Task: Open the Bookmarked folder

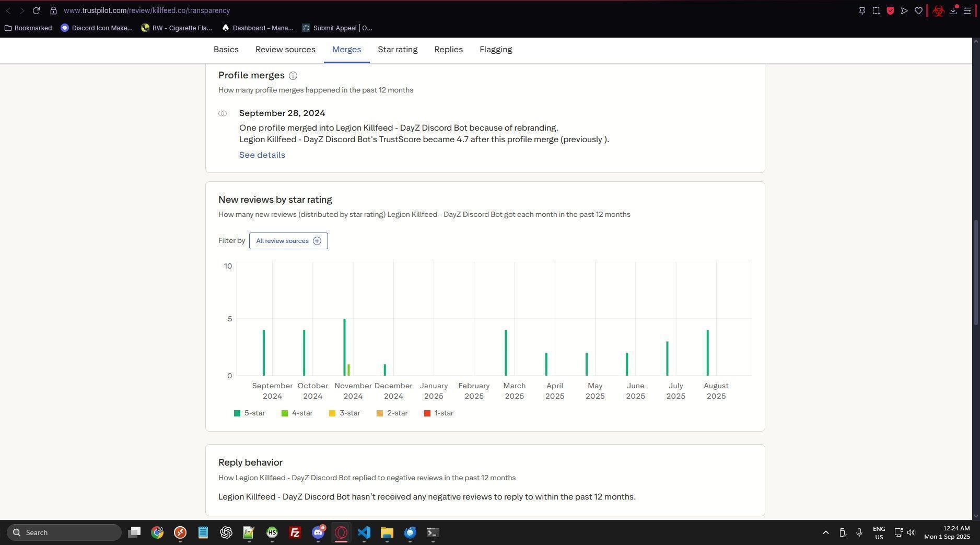Action: tap(28, 28)
